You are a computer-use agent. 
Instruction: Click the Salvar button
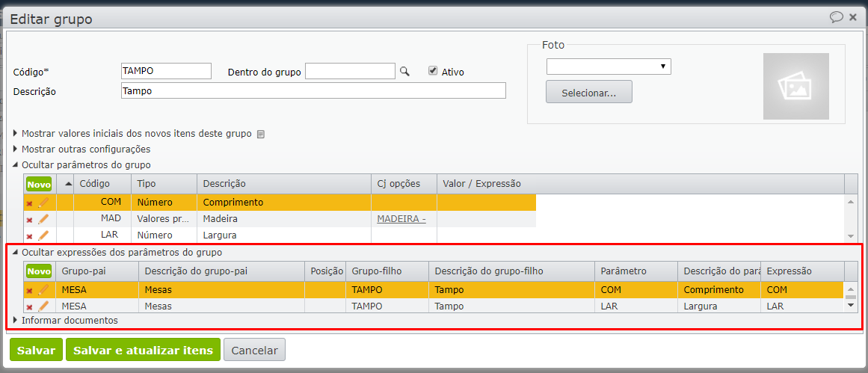(x=36, y=350)
